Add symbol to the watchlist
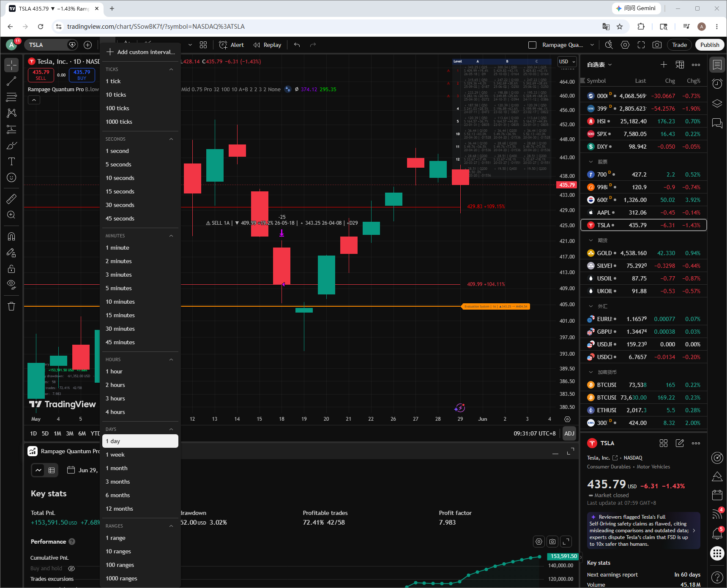Viewport: 727px width, 588px height. [x=664, y=65]
